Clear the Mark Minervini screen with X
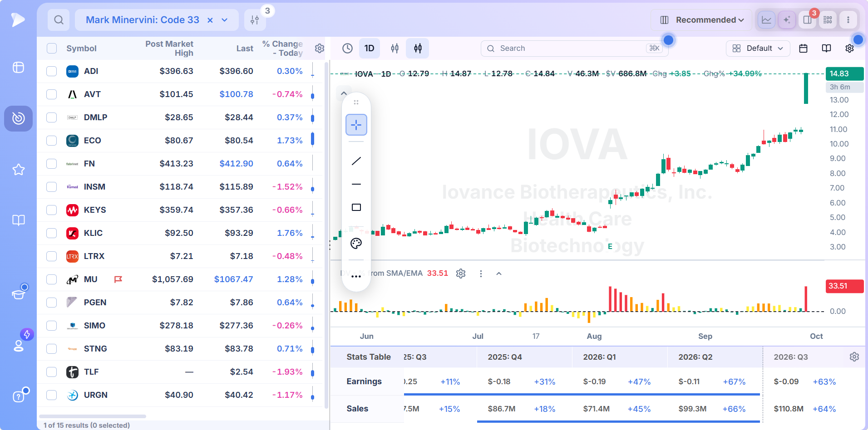The image size is (868, 430). (x=210, y=20)
